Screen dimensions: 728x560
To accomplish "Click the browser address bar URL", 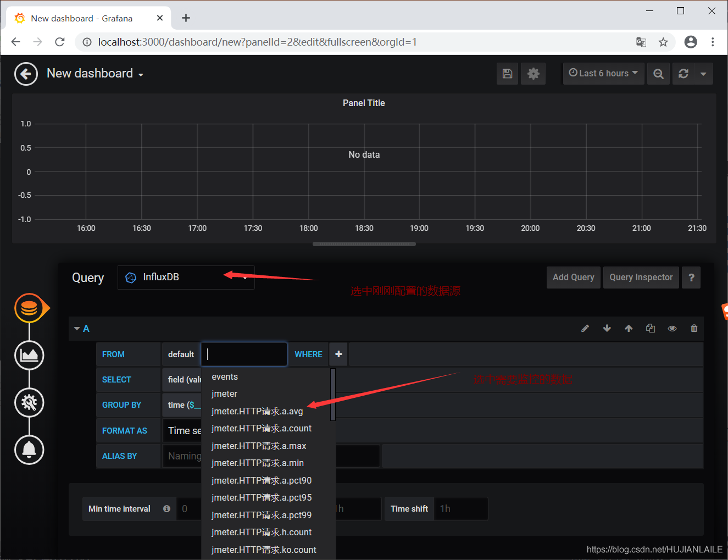I will click(257, 42).
